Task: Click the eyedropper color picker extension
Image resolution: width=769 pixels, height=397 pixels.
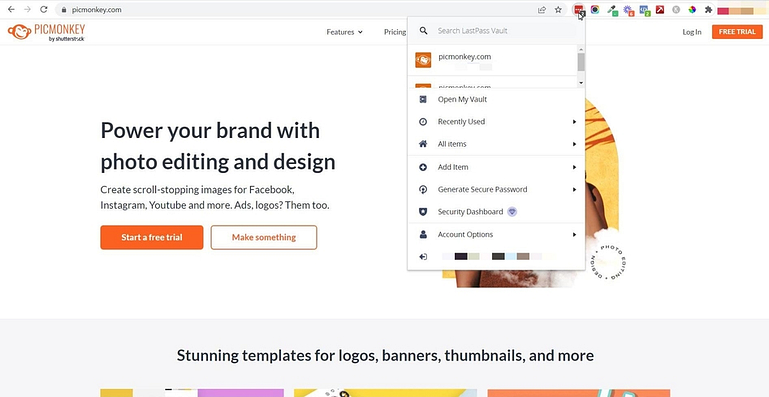Action: pos(612,10)
